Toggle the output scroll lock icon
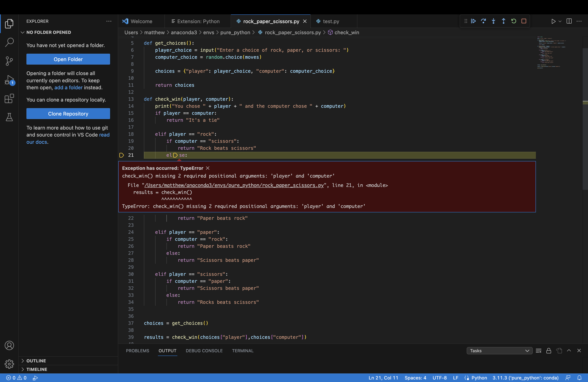 point(549,351)
